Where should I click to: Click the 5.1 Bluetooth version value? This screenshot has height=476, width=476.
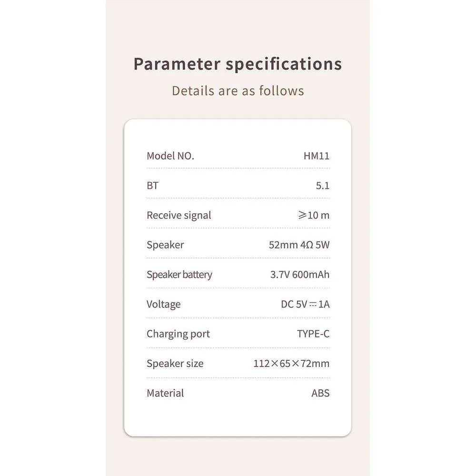[323, 186]
